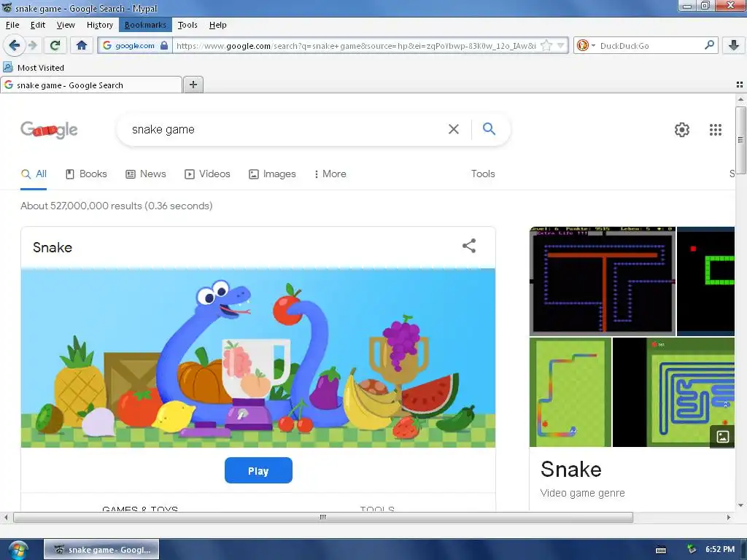
Task: Click the Google logo
Action: click(49, 130)
